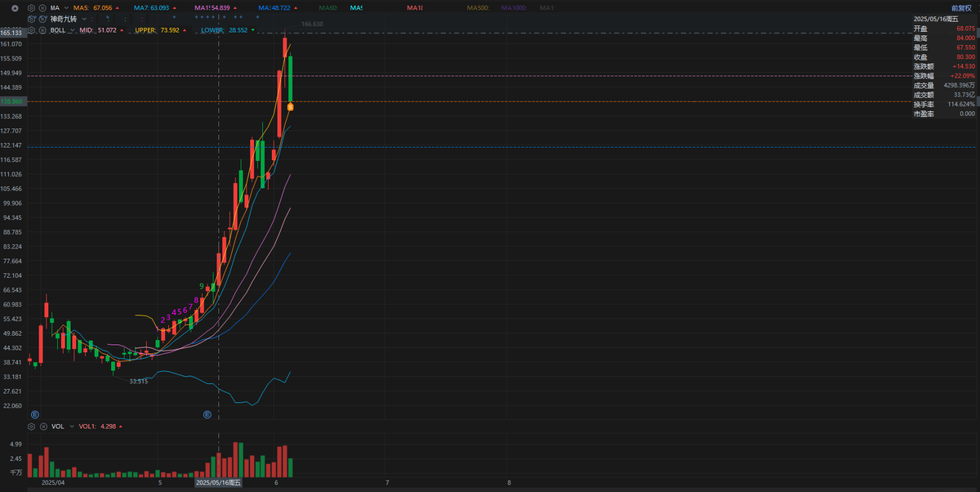Remove the MA indicator with its X icon
The width and height of the screenshot is (980, 492).
[42, 8]
